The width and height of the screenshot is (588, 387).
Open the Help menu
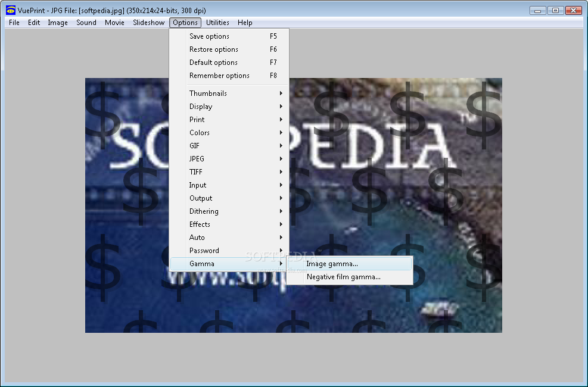245,23
